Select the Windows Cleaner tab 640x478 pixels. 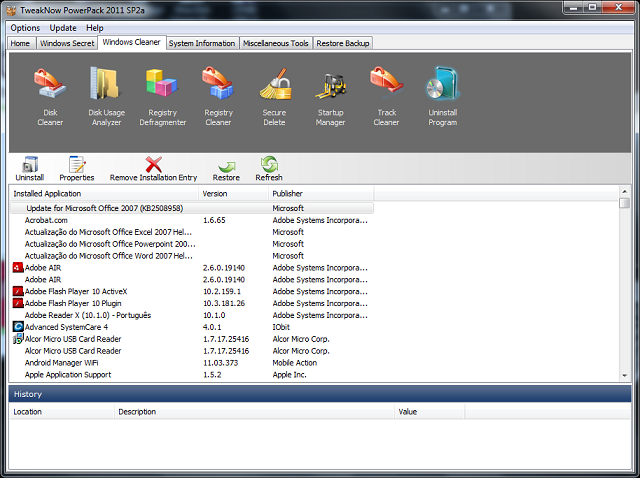pos(131,42)
